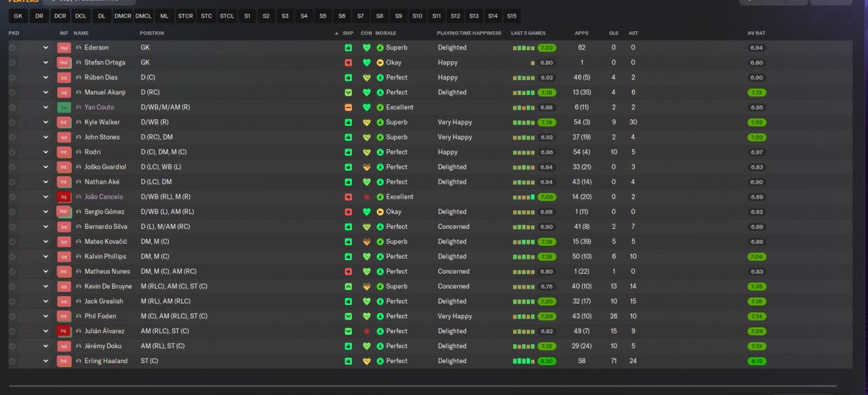Select the GK position filter
868x395 pixels.
pyautogui.click(x=18, y=16)
